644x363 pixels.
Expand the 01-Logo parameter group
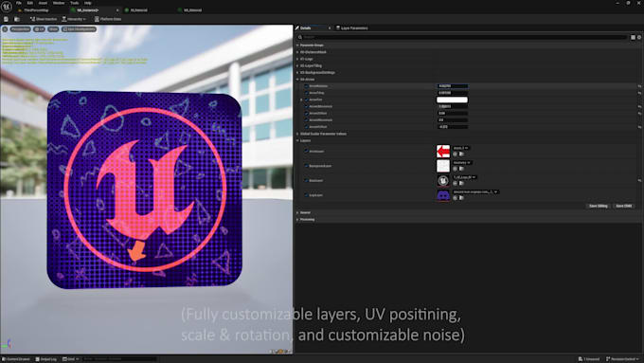coord(297,59)
